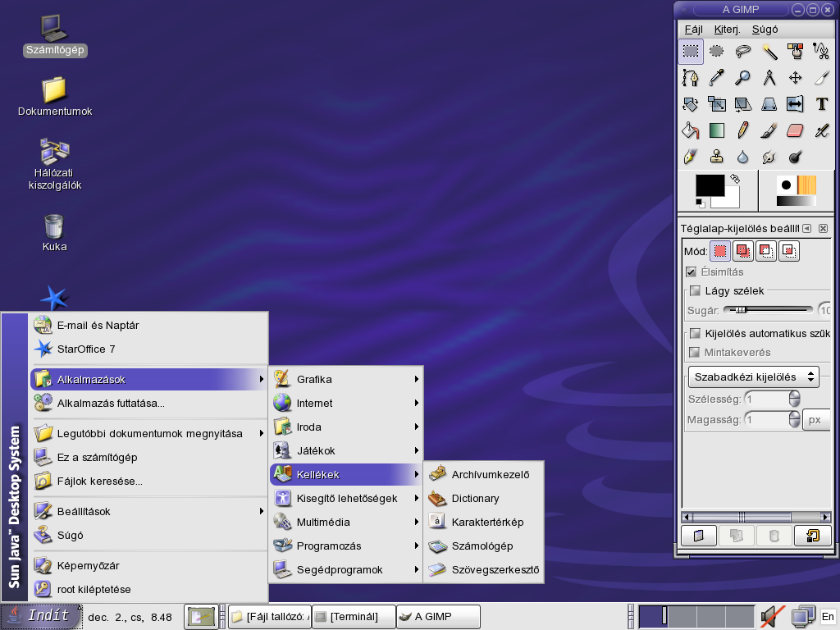The height and width of the screenshot is (630, 840).
Task: Choose the Ink pen tool
Action: pos(691,157)
